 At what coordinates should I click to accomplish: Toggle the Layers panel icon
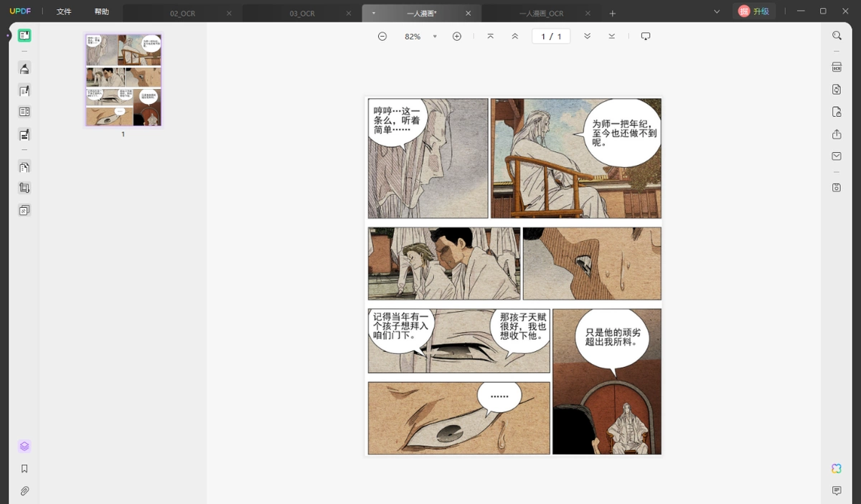[x=24, y=446]
